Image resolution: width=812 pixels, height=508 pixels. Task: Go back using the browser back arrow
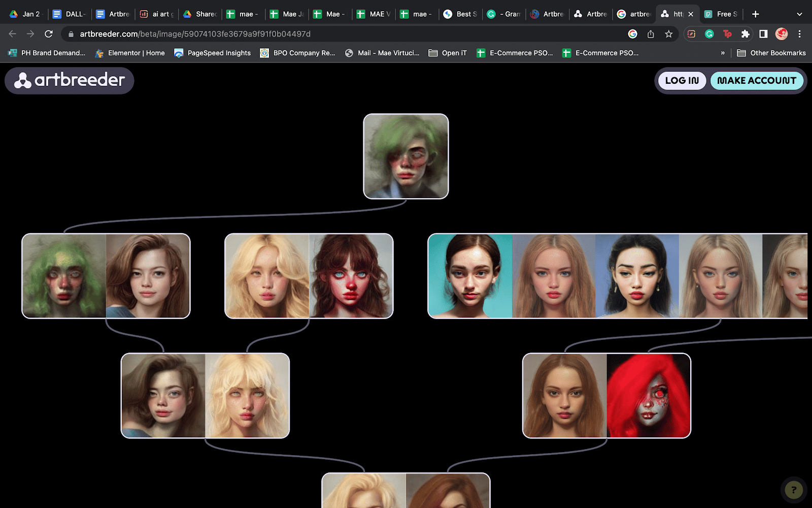(x=12, y=34)
